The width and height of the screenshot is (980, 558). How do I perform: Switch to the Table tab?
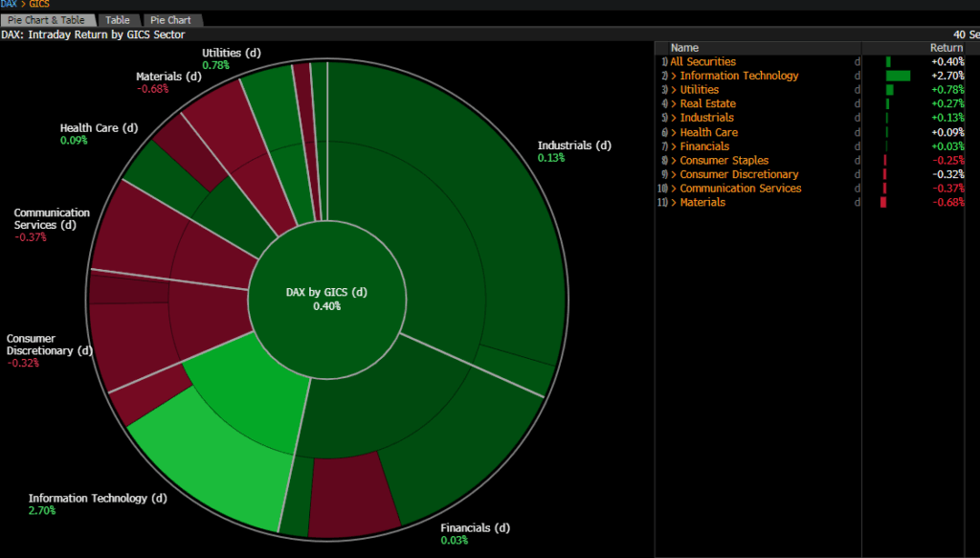click(117, 20)
